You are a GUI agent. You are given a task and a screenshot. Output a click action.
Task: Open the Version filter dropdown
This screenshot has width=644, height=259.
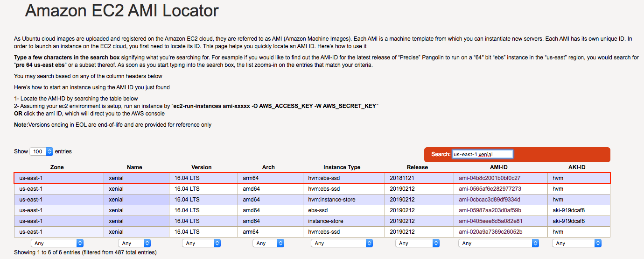point(201,243)
